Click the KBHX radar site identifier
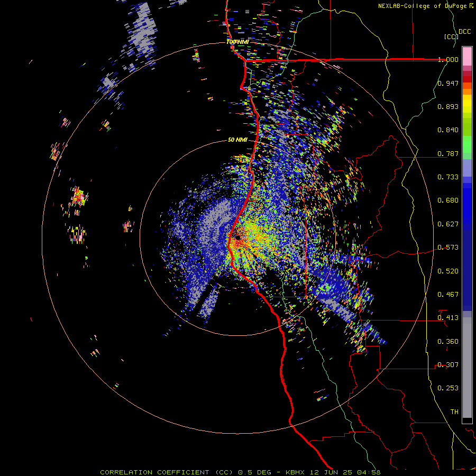The width and height of the screenshot is (476, 476). (296, 472)
